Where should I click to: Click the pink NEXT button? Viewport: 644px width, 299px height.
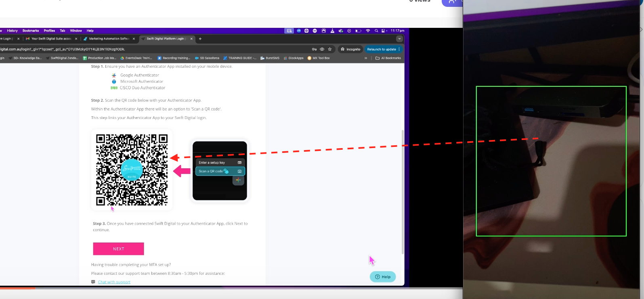[118, 249]
